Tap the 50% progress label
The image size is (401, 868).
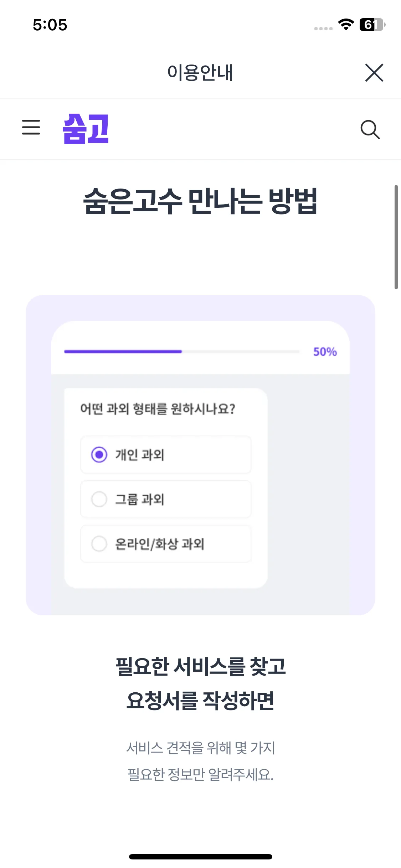[x=325, y=352]
